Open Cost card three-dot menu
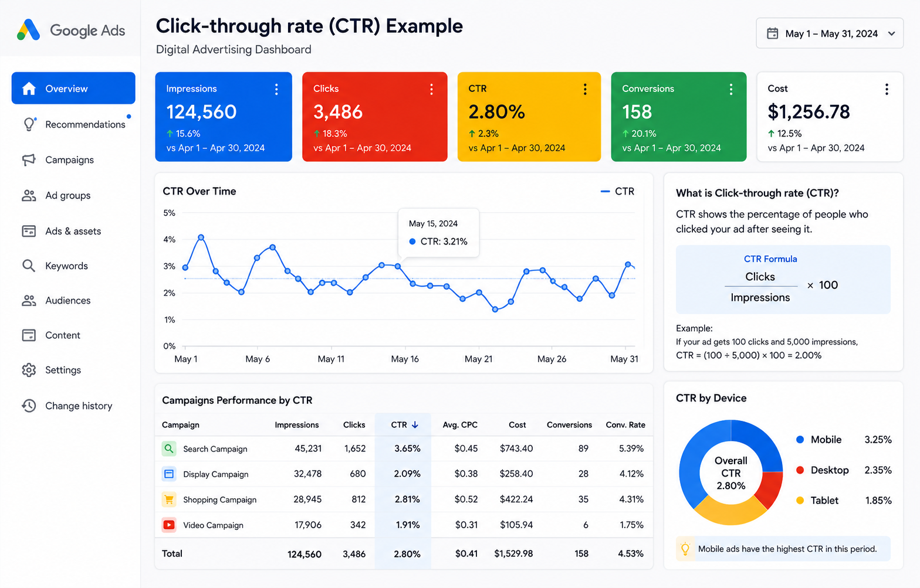 pos(887,89)
